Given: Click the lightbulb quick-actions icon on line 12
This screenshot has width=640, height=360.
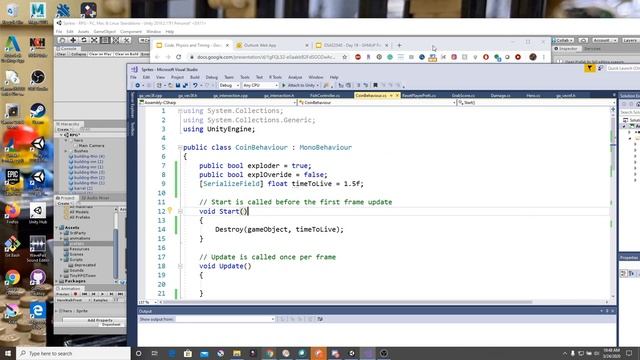Looking at the screenshot, I should pyautogui.click(x=170, y=211).
